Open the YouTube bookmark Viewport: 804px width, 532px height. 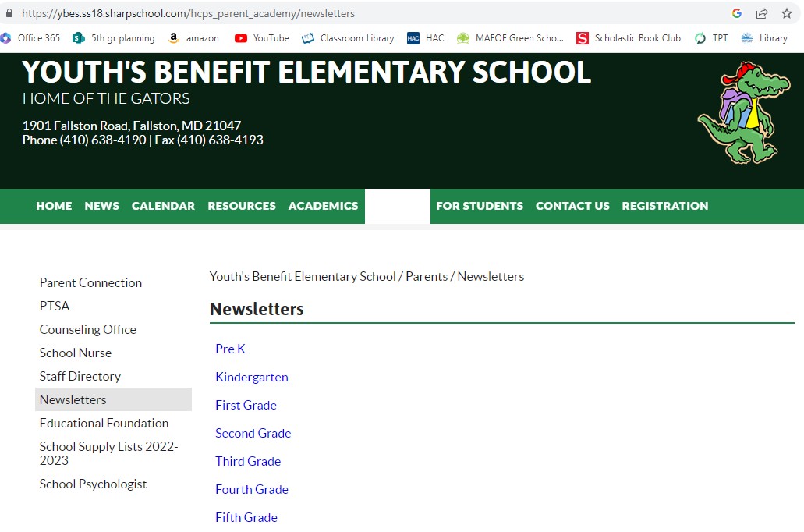262,38
